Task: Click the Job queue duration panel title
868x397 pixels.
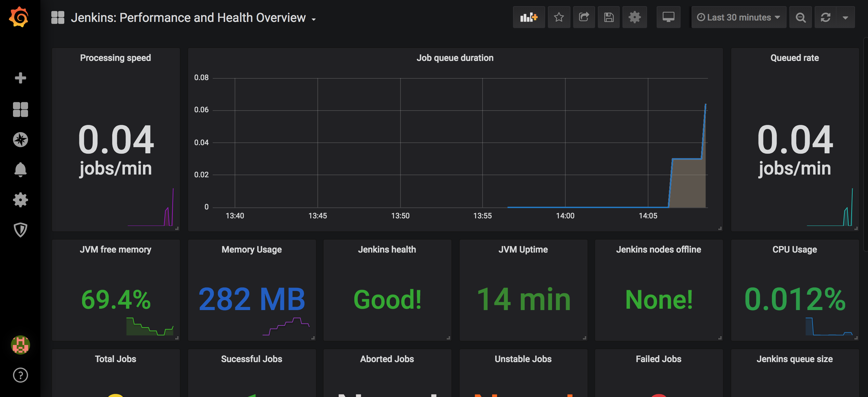Action: (x=455, y=58)
